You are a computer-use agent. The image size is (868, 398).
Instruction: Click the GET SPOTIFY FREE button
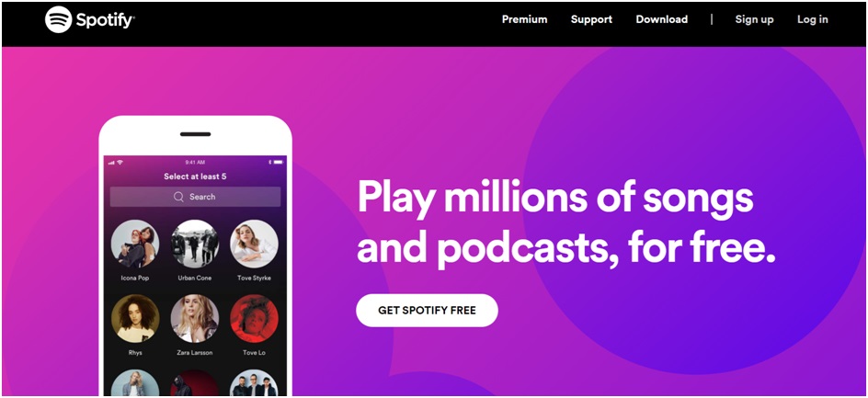427,311
